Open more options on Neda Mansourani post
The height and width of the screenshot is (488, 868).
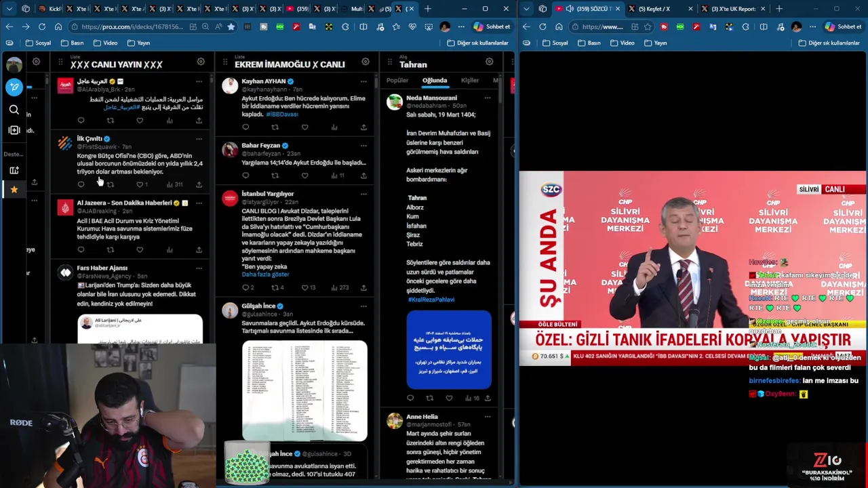pyautogui.click(x=488, y=98)
